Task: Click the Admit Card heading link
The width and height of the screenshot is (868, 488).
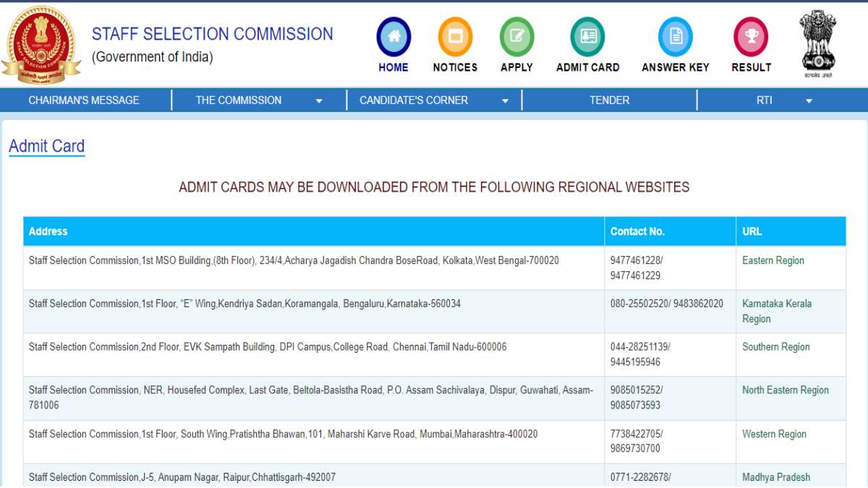Action: [x=46, y=146]
